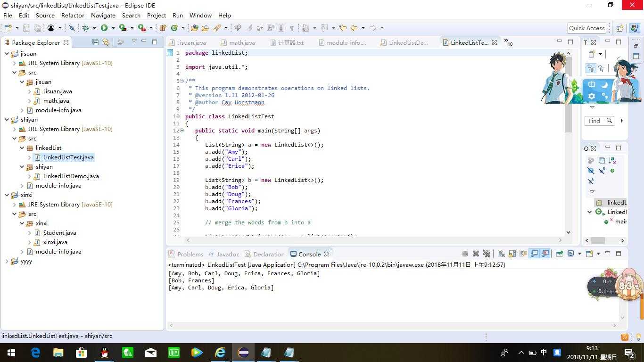
Task: Click the Last Edit Location arrow icon
Action: 343,28
